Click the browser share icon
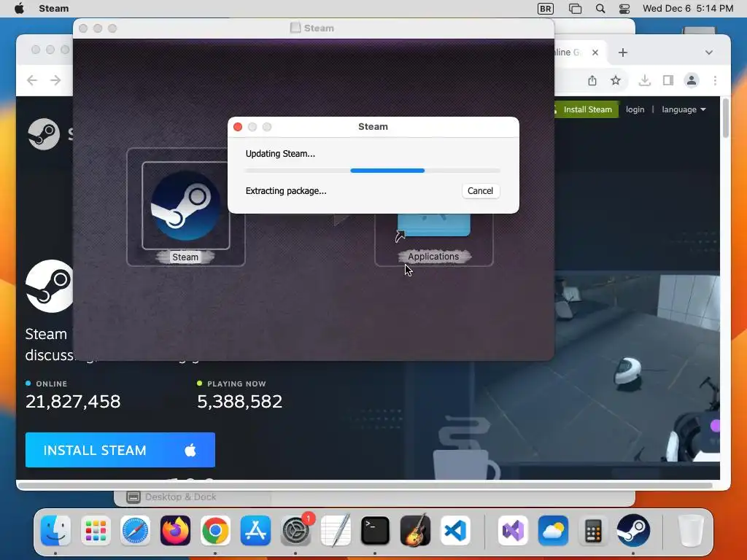The image size is (747, 560). [592, 80]
